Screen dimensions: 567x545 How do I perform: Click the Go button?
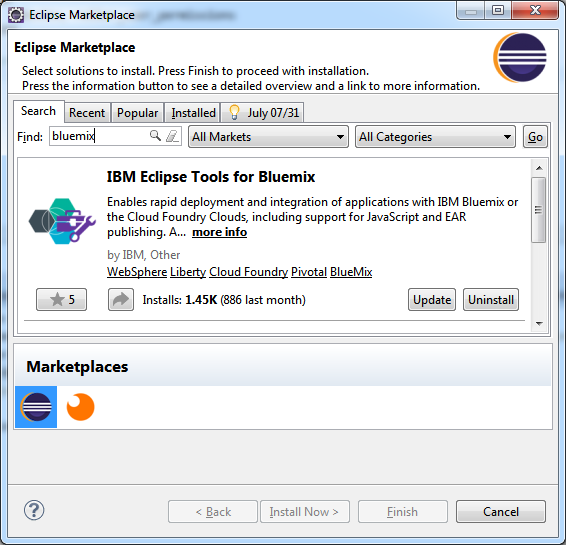pos(535,137)
